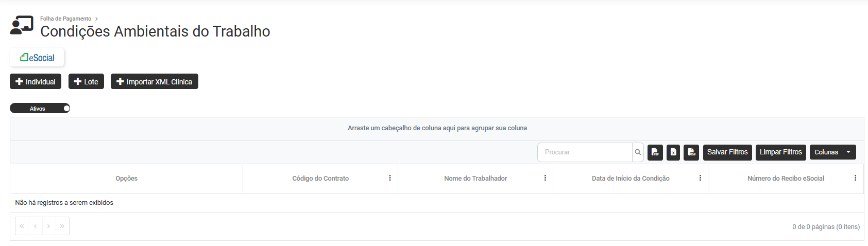Toggle the Ativos switch
This screenshot has height=246, width=868.
point(40,109)
